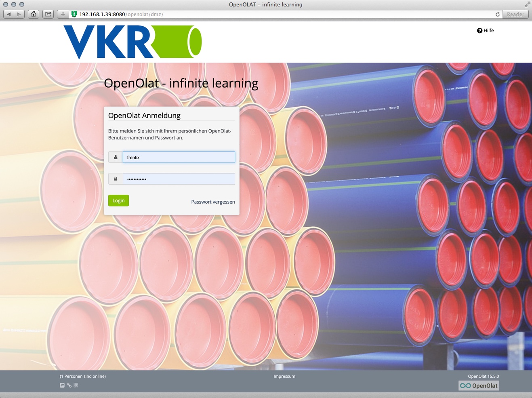The image size is (532, 398).
Task: Go back with the browser back arrow
Action: [x=9, y=14]
